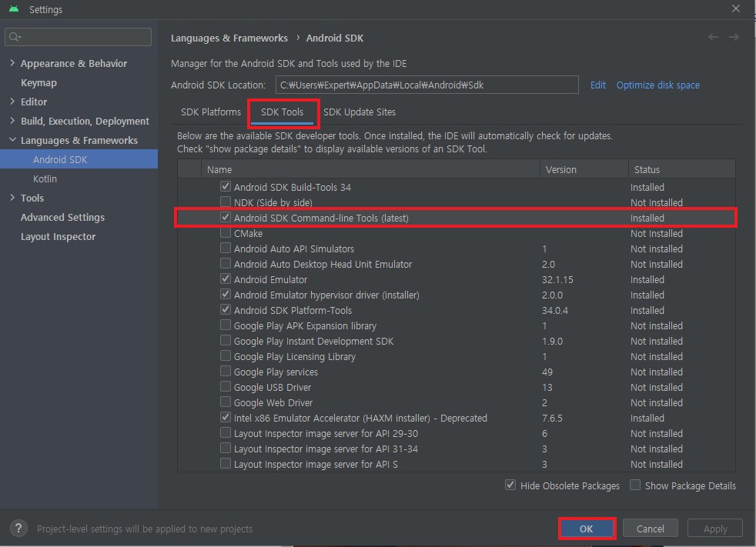Image resolution: width=756 pixels, height=547 pixels.
Task: Check Android Auto Desktop Head Unit Emulator
Action: [225, 263]
